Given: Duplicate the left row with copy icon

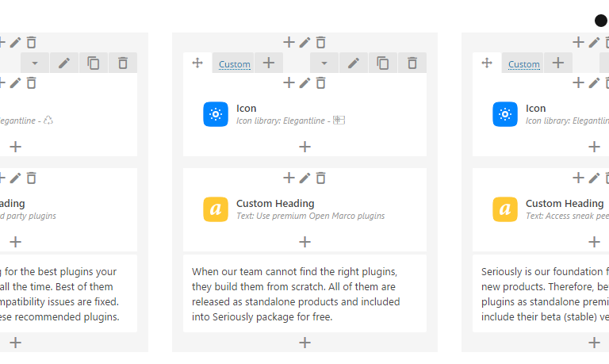Looking at the screenshot, I should pos(94,63).
